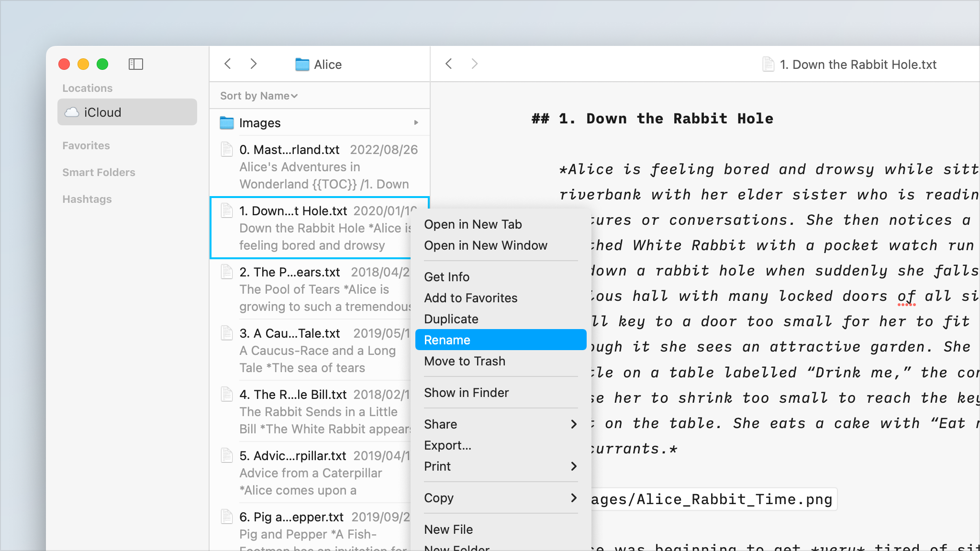The height and width of the screenshot is (551, 980).
Task: Open file 3. A Cau...Tale.txt
Action: point(310,350)
